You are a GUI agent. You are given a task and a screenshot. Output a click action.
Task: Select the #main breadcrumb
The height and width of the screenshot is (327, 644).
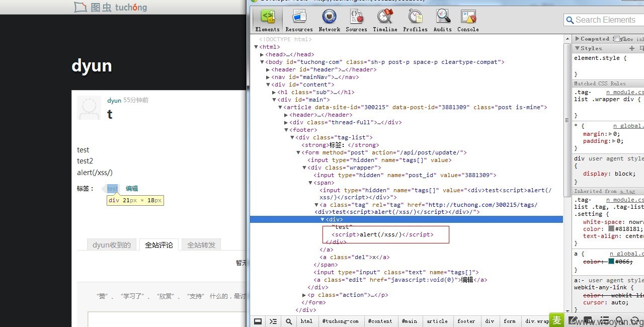409,321
